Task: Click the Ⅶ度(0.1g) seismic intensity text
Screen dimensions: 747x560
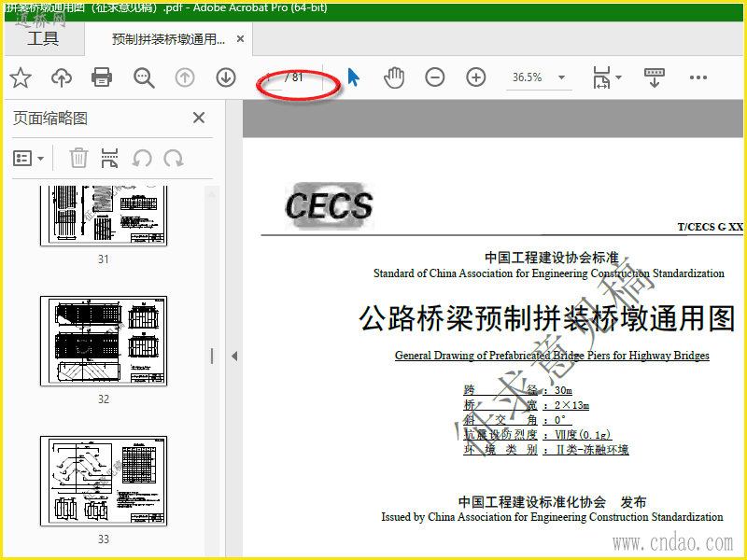Action: coord(582,434)
